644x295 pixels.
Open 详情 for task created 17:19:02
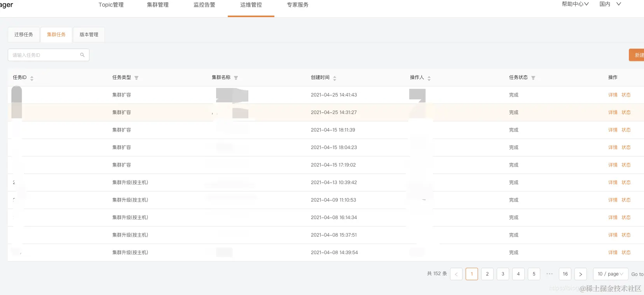pos(613,165)
